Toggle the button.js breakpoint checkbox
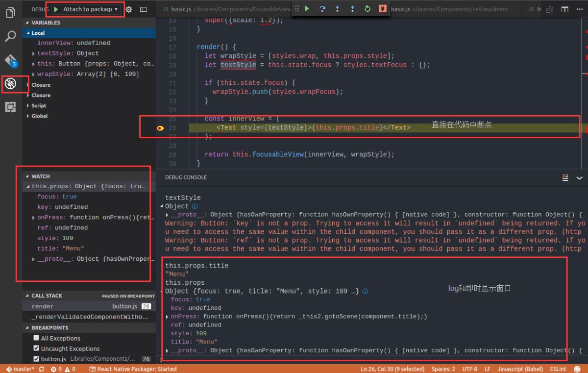Screen dimensions: 588x373 point(36,359)
